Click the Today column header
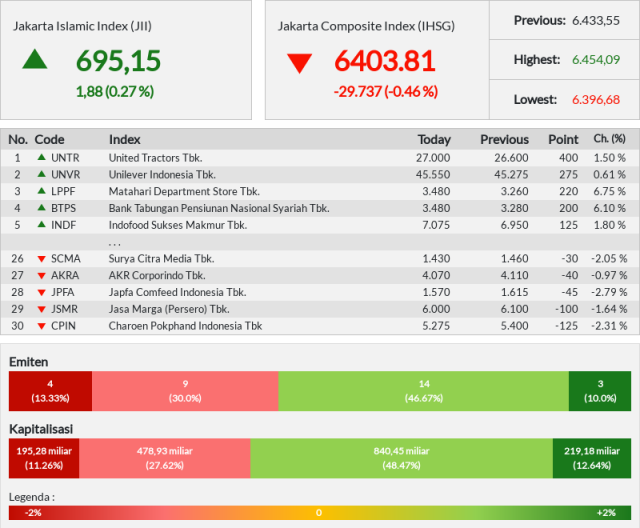Viewport: 640px width, 528px height. 434,140
